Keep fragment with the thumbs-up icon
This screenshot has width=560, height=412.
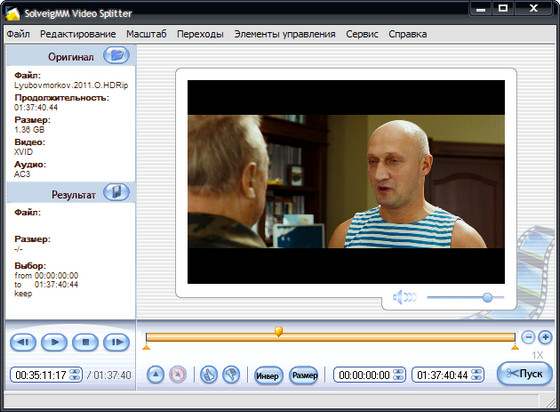[209, 375]
